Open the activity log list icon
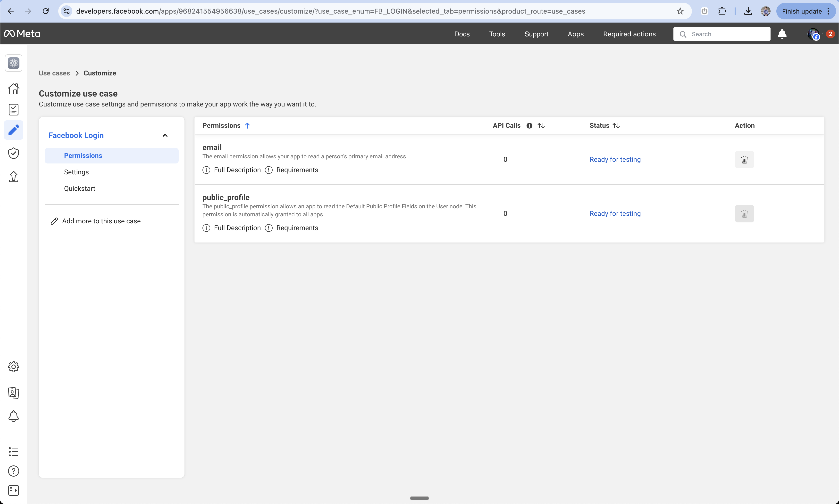Image resolution: width=839 pixels, height=504 pixels. tap(14, 451)
